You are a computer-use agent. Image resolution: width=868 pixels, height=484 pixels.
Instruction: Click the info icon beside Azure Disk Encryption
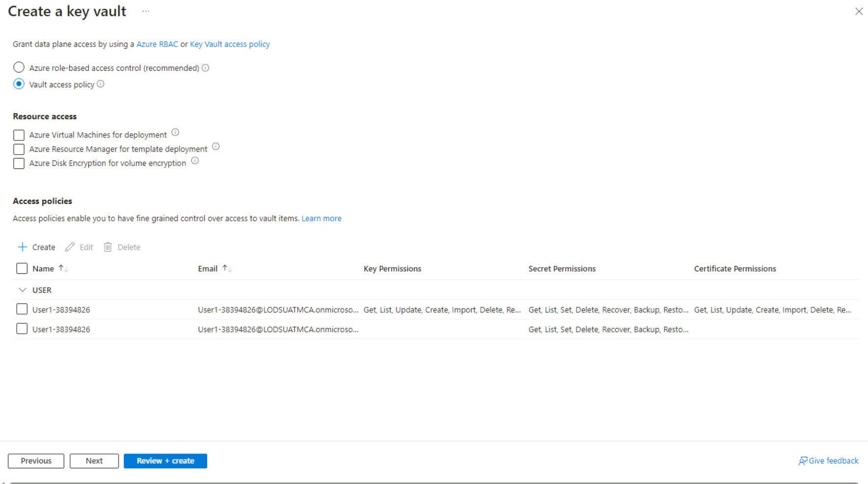point(195,161)
